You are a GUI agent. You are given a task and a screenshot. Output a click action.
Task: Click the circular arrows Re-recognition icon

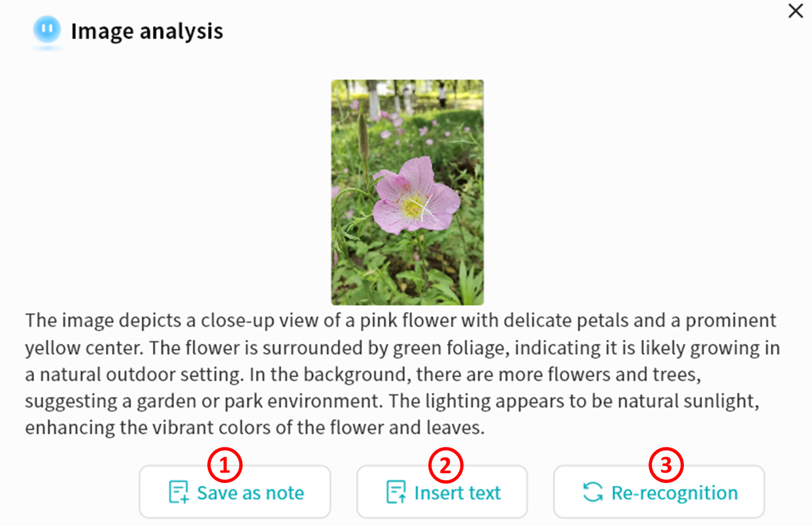click(593, 493)
